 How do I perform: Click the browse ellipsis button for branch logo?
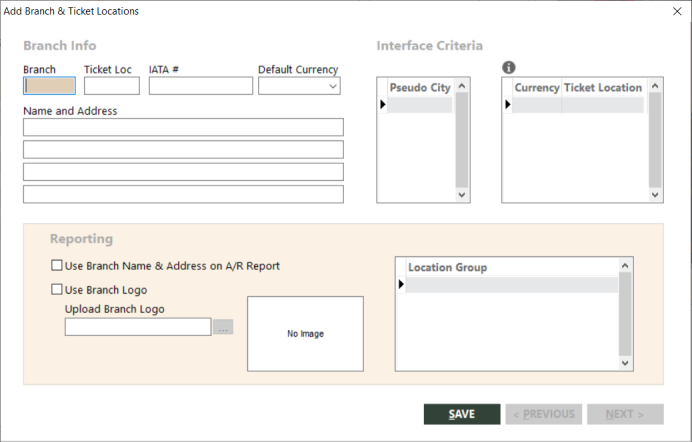click(223, 327)
